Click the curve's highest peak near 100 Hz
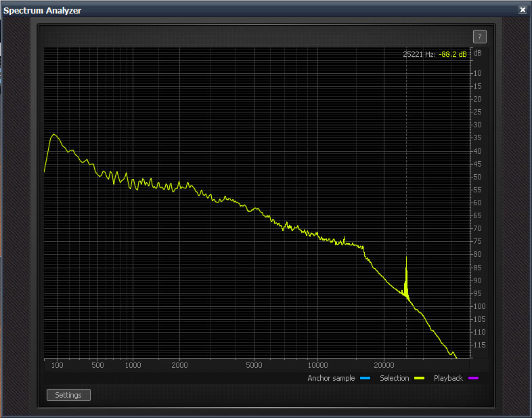532x418 pixels. [x=54, y=135]
